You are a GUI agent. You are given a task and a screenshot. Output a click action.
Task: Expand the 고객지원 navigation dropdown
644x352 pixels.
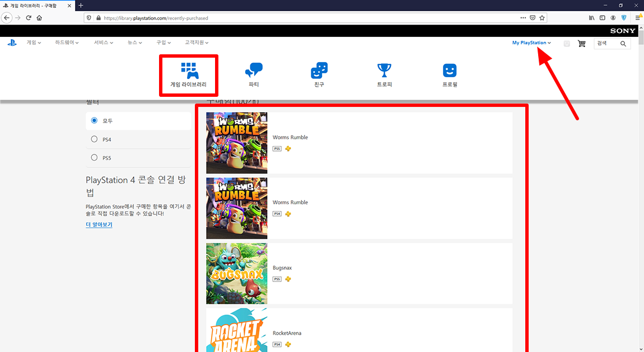click(197, 43)
